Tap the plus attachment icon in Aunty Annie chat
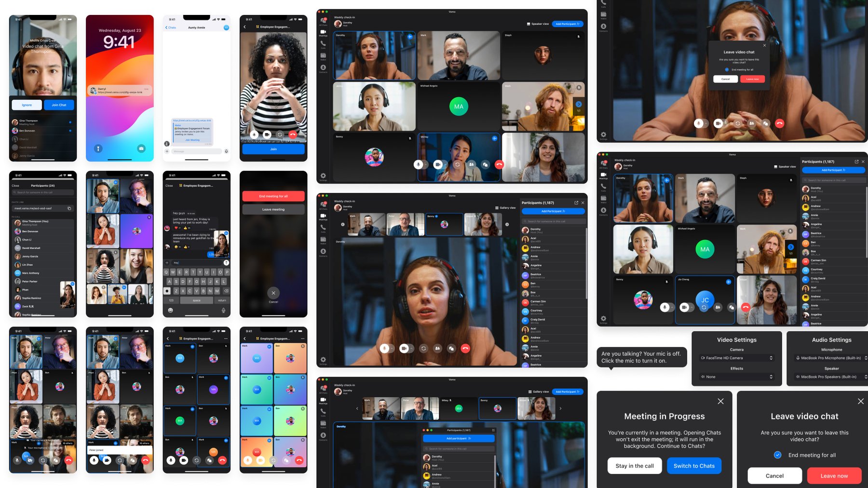This screenshot has height=488, width=868. 167,151
